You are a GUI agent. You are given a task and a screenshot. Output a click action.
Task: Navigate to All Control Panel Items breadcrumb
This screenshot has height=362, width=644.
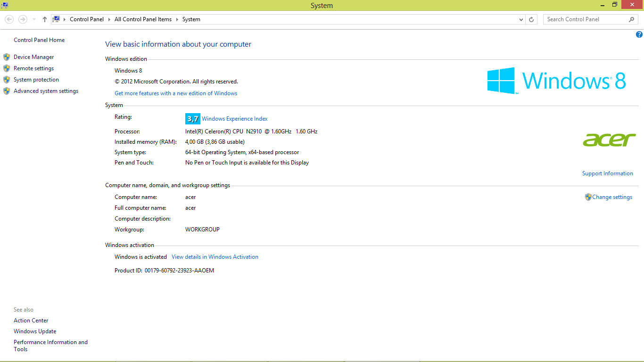(x=143, y=19)
